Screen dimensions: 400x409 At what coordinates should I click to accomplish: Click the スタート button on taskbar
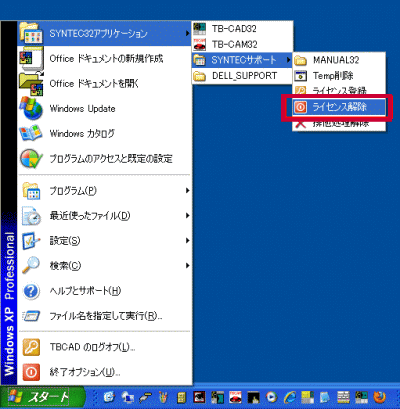[x=42, y=397]
